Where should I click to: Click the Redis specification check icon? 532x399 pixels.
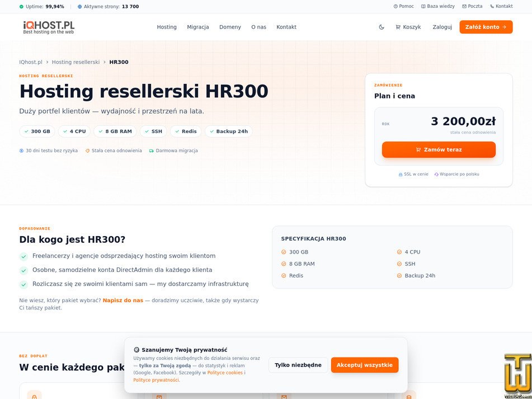click(284, 276)
